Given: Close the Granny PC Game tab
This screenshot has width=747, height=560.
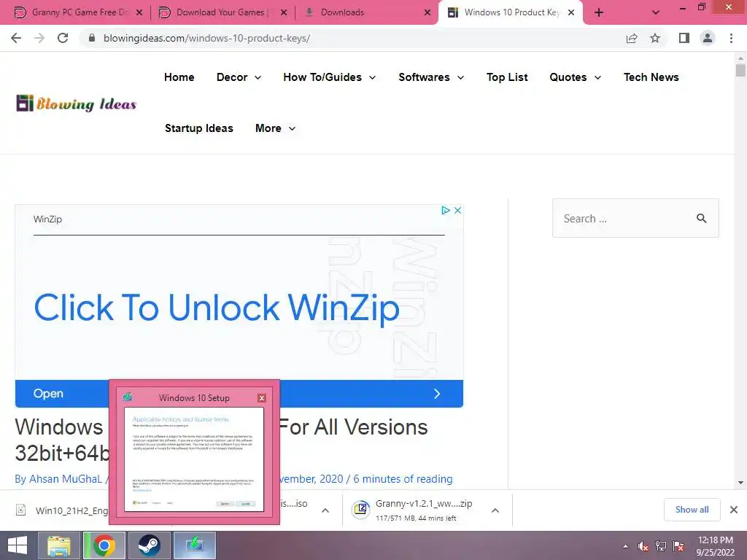Looking at the screenshot, I should [x=139, y=13].
